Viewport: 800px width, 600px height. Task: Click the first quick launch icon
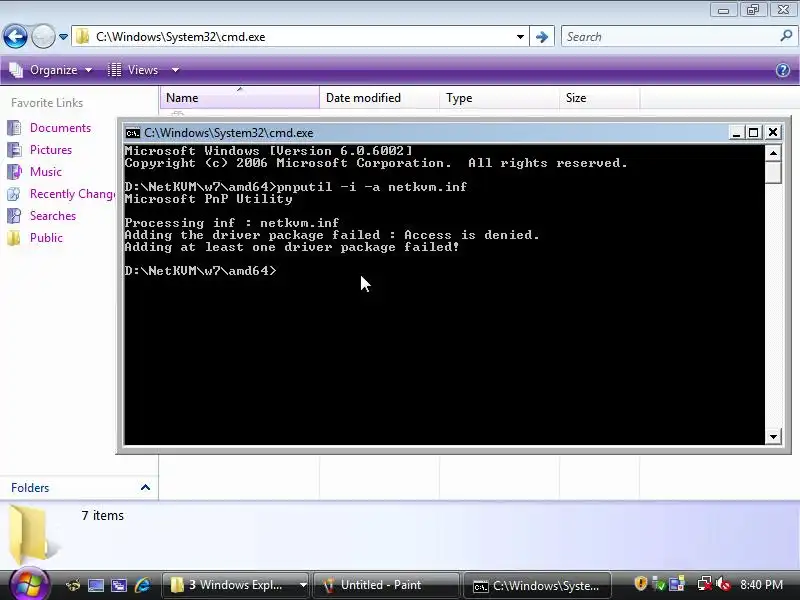click(73, 585)
